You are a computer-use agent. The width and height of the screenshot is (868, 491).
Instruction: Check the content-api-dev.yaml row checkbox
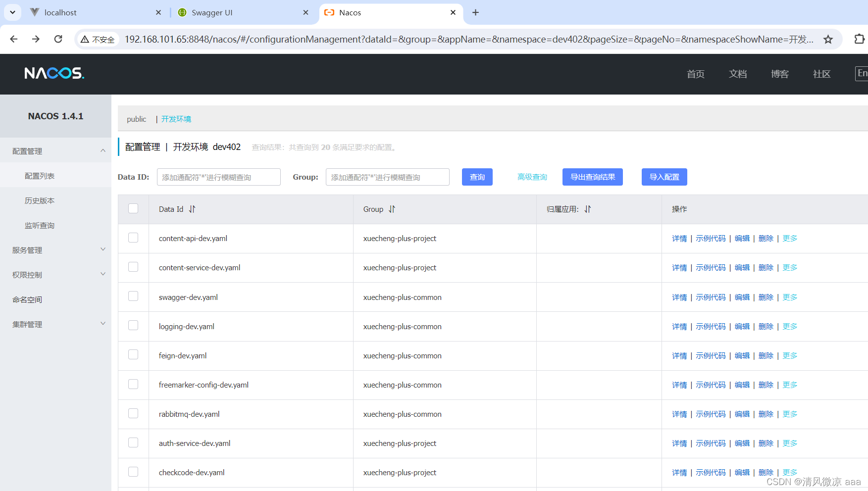(133, 238)
